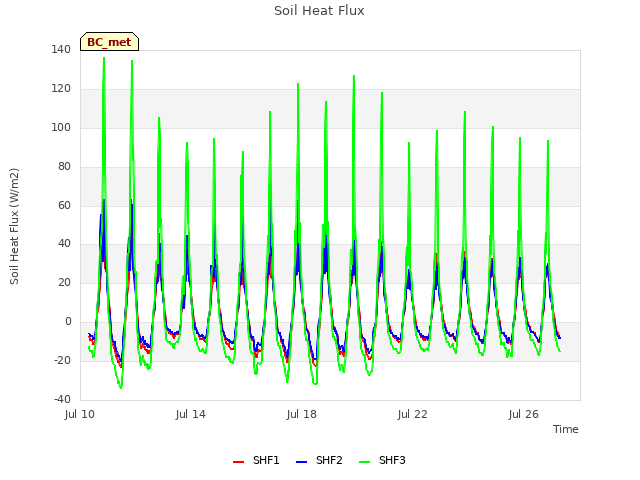
Task: Click the 140 y-axis tick label
Action: pos(61,50)
